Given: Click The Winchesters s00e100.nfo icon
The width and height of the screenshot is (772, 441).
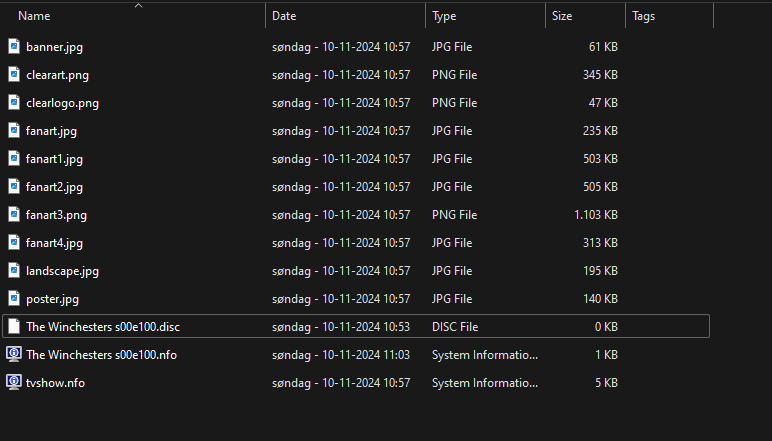Looking at the screenshot, I should click(x=14, y=354).
